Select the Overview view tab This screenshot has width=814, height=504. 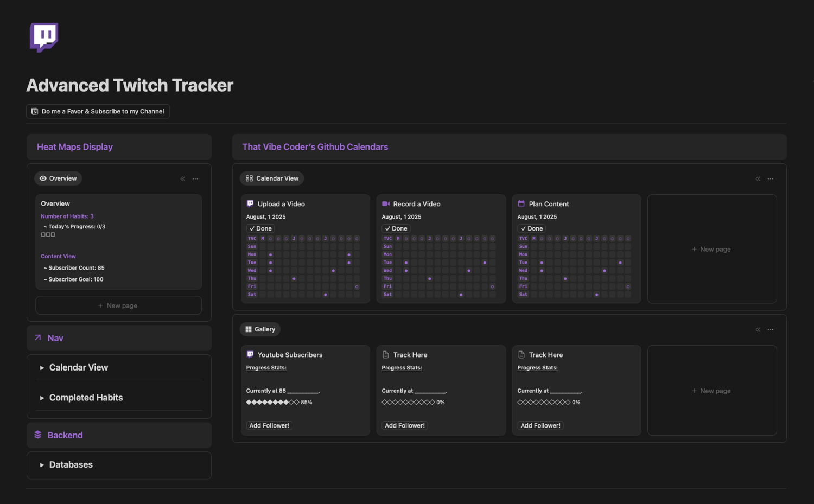pos(58,178)
